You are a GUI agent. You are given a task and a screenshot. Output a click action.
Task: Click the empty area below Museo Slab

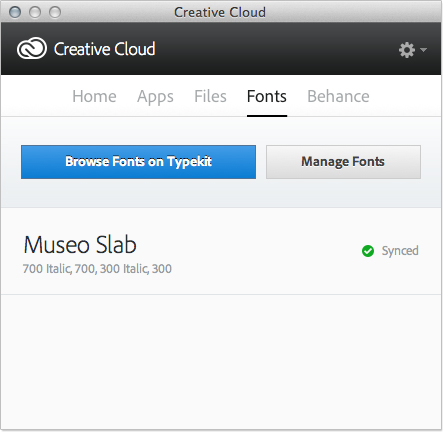(x=221, y=362)
